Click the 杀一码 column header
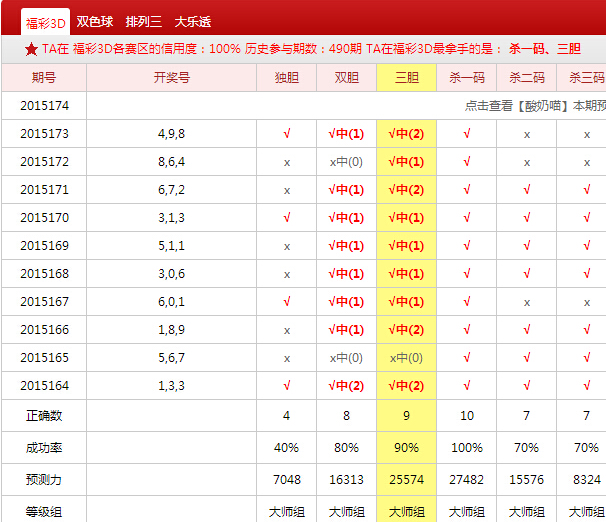This screenshot has width=606, height=522. click(467, 78)
